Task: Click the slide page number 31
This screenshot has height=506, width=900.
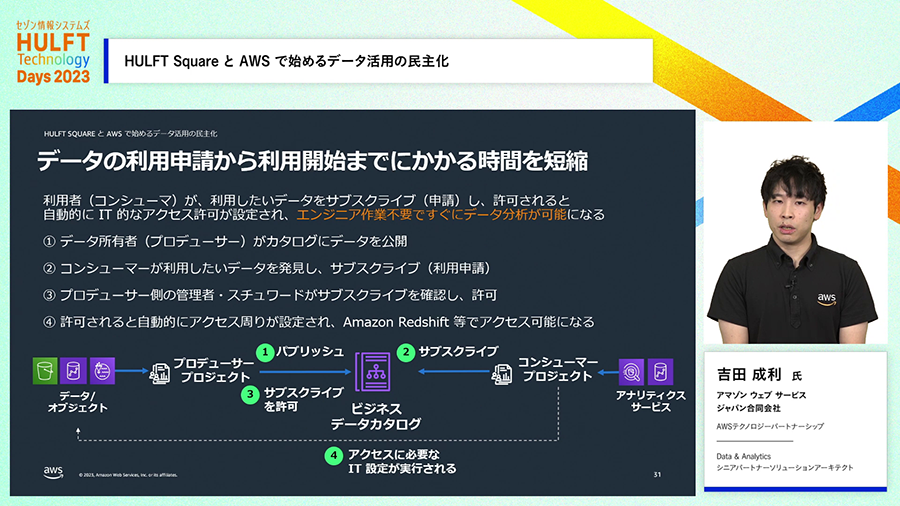Action: [657, 473]
